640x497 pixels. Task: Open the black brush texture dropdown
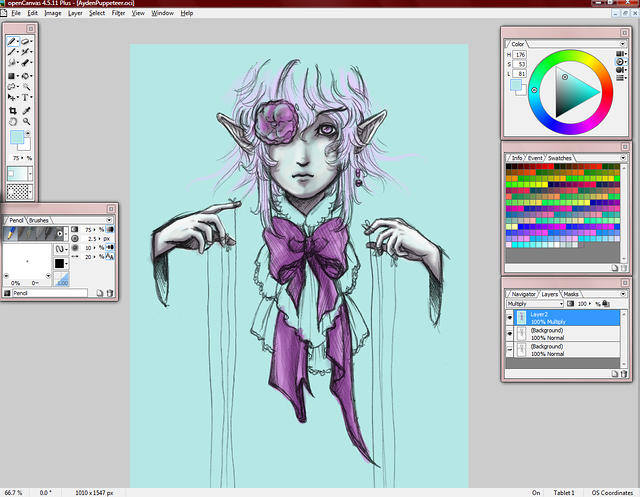coord(61,264)
